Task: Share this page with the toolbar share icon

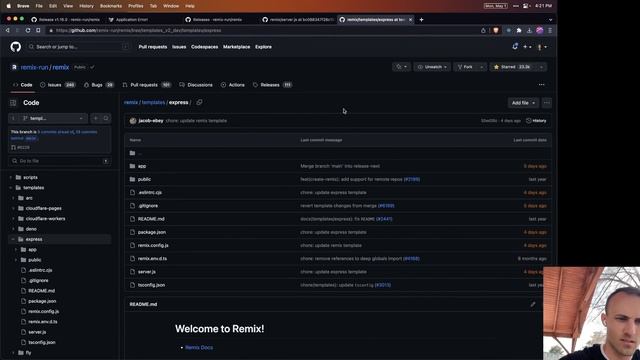Action: pos(483,31)
